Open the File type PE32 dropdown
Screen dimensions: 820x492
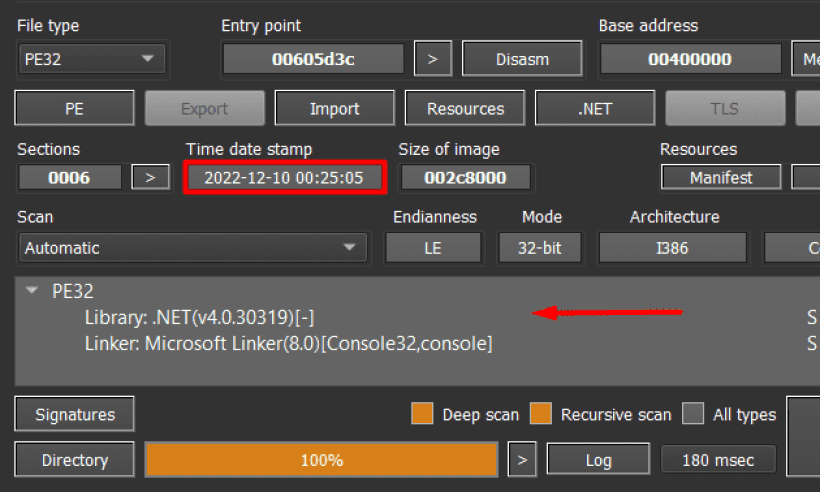[x=91, y=59]
